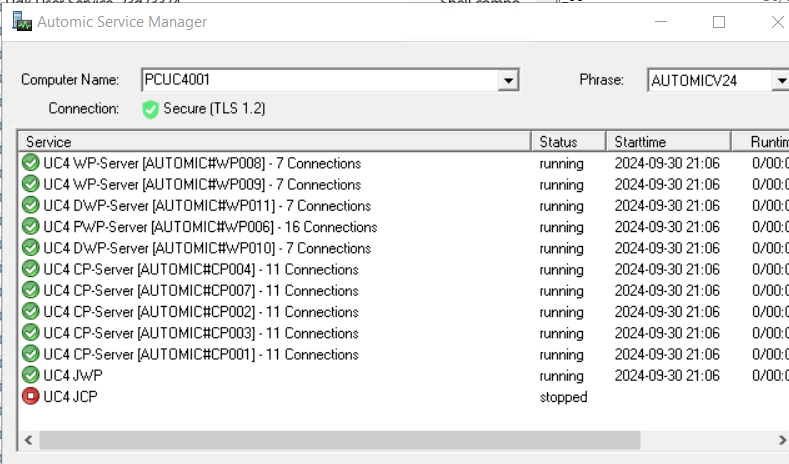Click the green status icon for WP008 service
Viewport: 789px width, 464px height.
31,163
